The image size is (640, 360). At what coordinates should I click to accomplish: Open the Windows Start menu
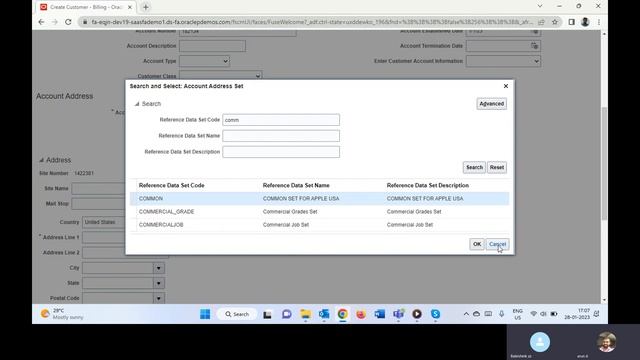tap(205, 314)
